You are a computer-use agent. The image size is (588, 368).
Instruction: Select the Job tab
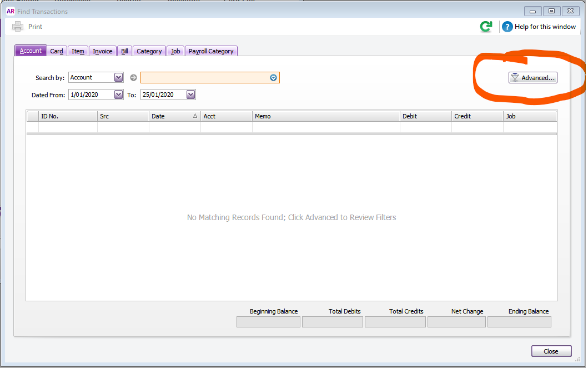coord(175,51)
